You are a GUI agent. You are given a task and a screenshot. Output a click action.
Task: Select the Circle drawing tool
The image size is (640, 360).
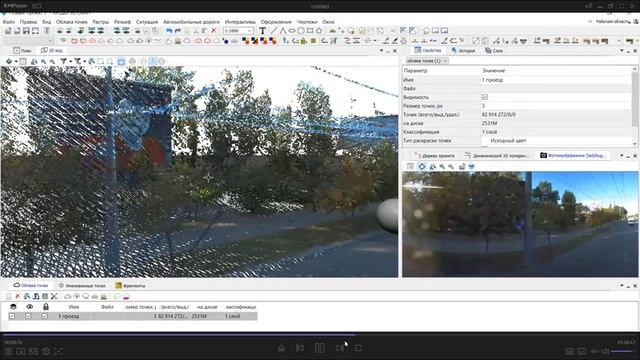coord(301,31)
